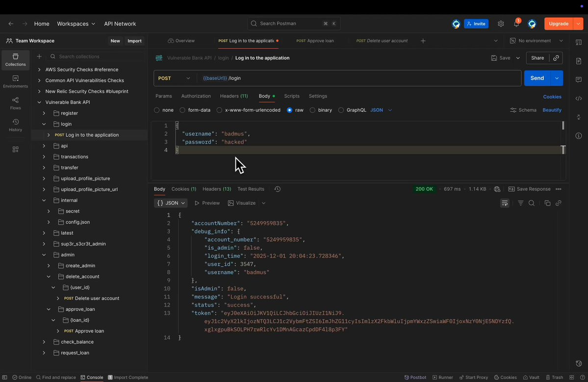The width and height of the screenshot is (588, 382).
Task: Open the JSON response format dropdown
Action: tap(171, 203)
